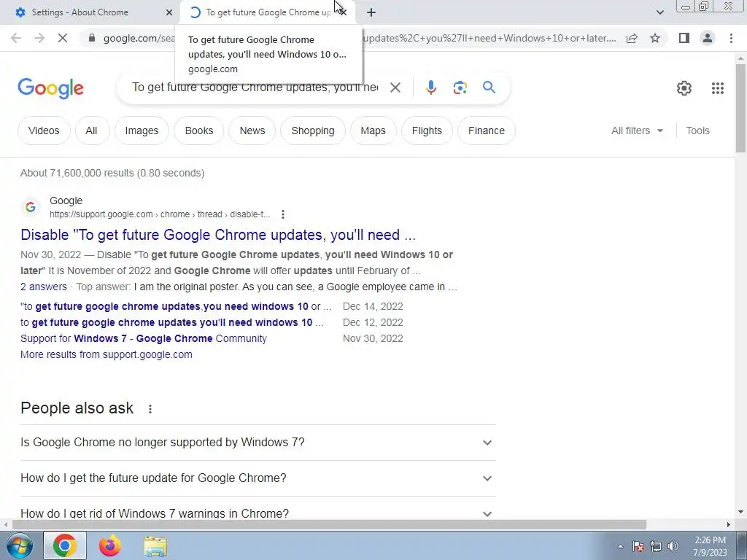The image size is (747, 560).
Task: Open more options for support.google.com result
Action: pos(283,214)
